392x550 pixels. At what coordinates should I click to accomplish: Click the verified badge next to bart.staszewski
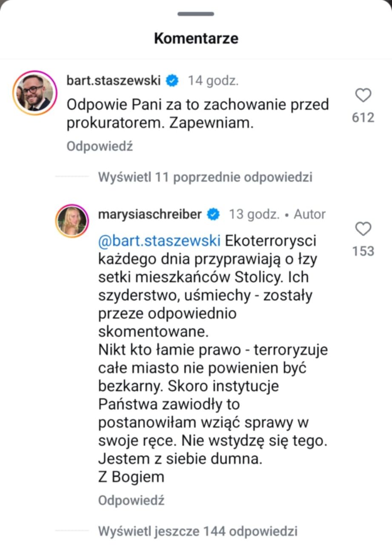172,81
